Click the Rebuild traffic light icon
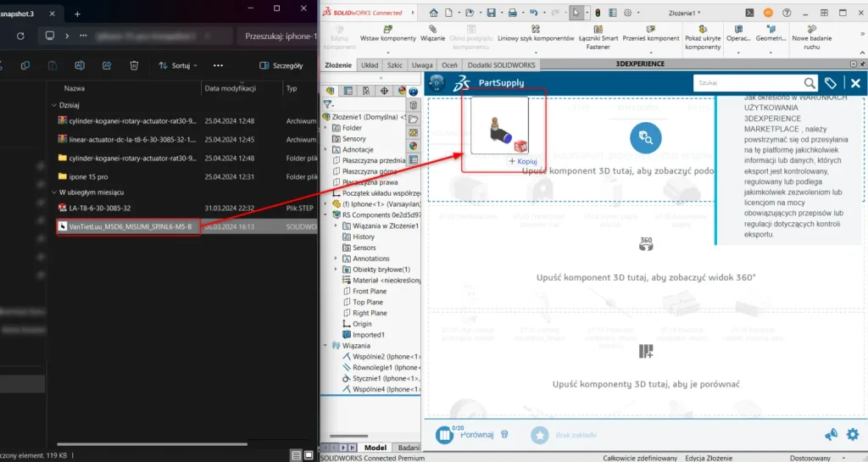The width and height of the screenshot is (868, 462). [x=598, y=13]
